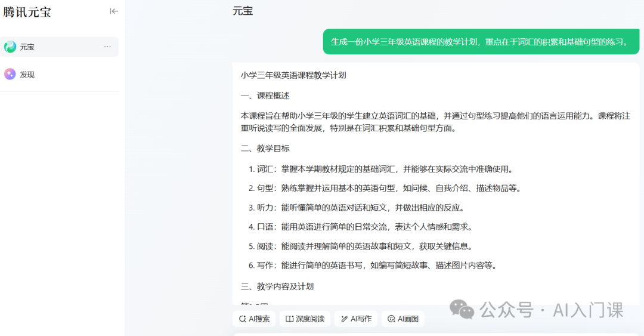Click the AI搜索 button
Screen dimensions: 644x336
point(255,319)
